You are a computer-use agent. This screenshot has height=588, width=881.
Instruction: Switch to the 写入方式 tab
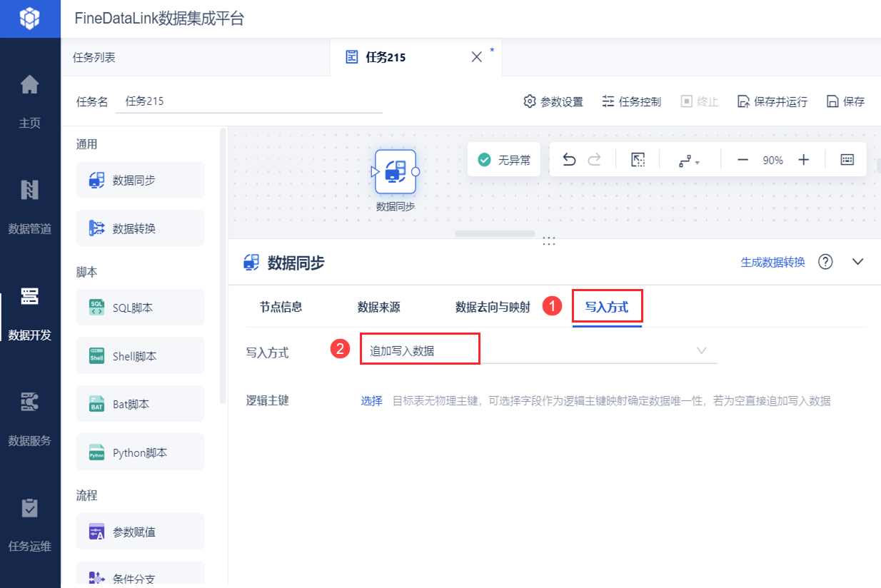click(x=607, y=308)
